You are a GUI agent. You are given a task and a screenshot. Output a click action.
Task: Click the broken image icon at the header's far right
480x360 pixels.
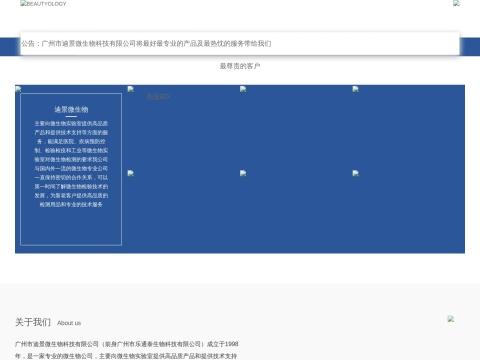tap(456, 3)
